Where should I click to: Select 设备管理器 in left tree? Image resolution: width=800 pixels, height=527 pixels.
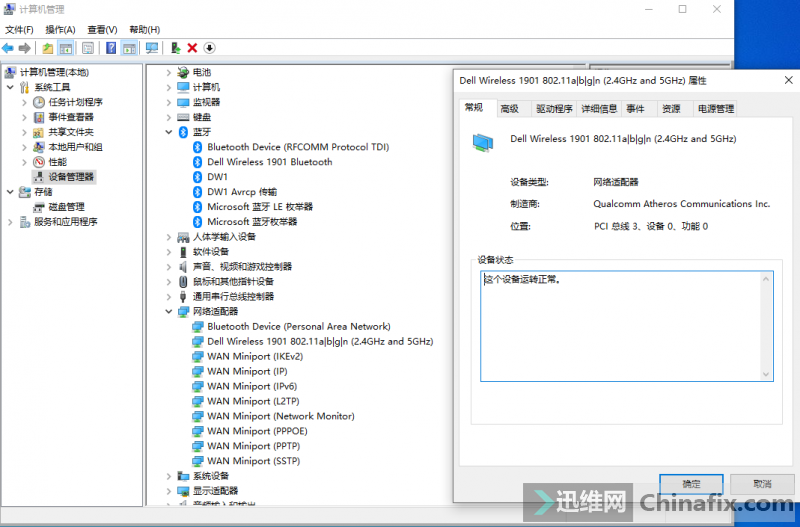point(71,177)
